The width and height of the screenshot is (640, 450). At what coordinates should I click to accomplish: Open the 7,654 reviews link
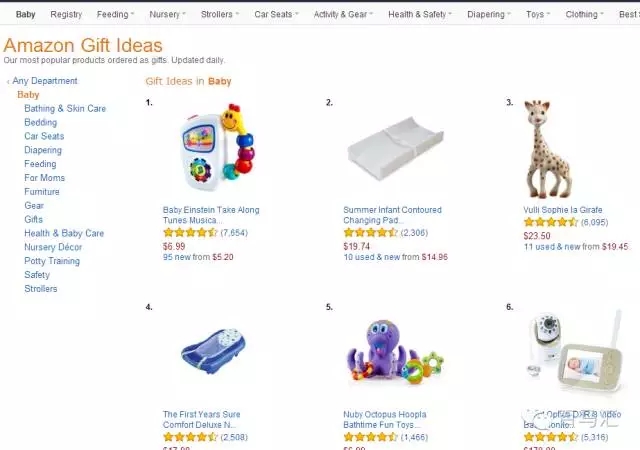[x=234, y=232]
